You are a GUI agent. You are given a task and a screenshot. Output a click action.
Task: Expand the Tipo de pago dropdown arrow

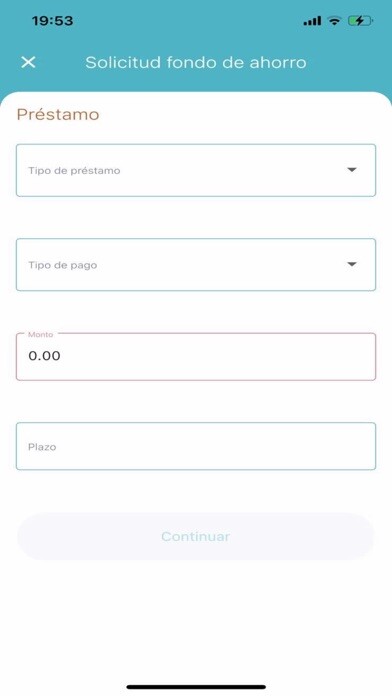click(352, 265)
